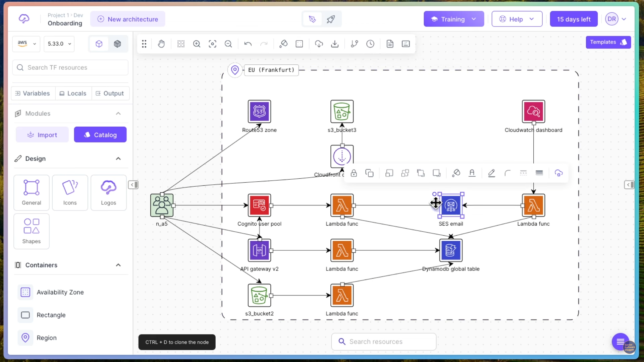Open the Templates button
Screen dimensions: 644x362
[608, 42]
